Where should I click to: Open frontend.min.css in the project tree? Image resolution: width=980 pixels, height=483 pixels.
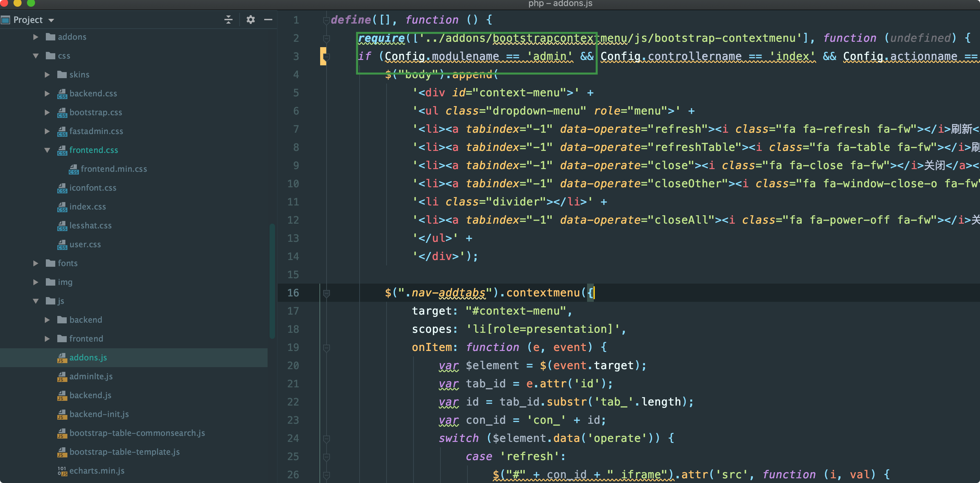click(x=114, y=169)
